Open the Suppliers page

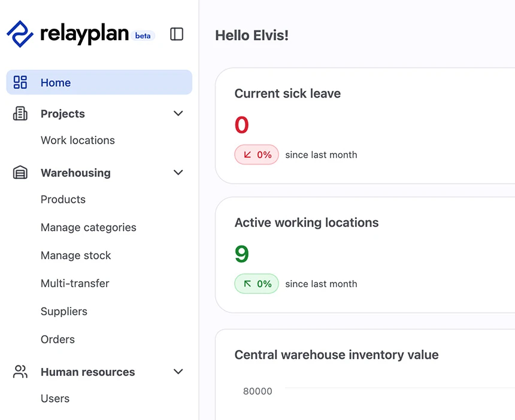(64, 311)
